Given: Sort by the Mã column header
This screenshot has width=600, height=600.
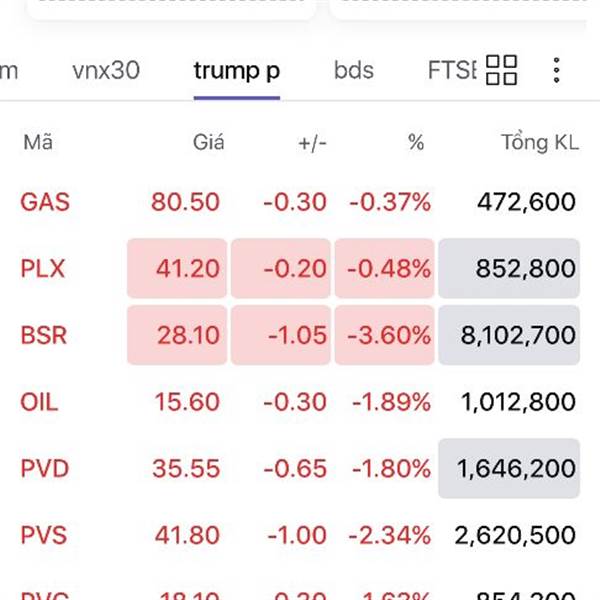Looking at the screenshot, I should point(38,143).
